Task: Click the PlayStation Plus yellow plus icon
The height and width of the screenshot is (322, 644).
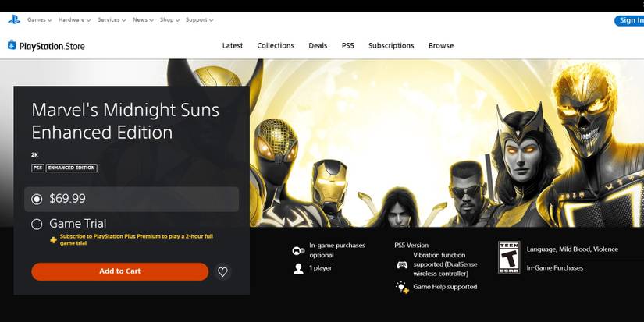Action: point(53,240)
